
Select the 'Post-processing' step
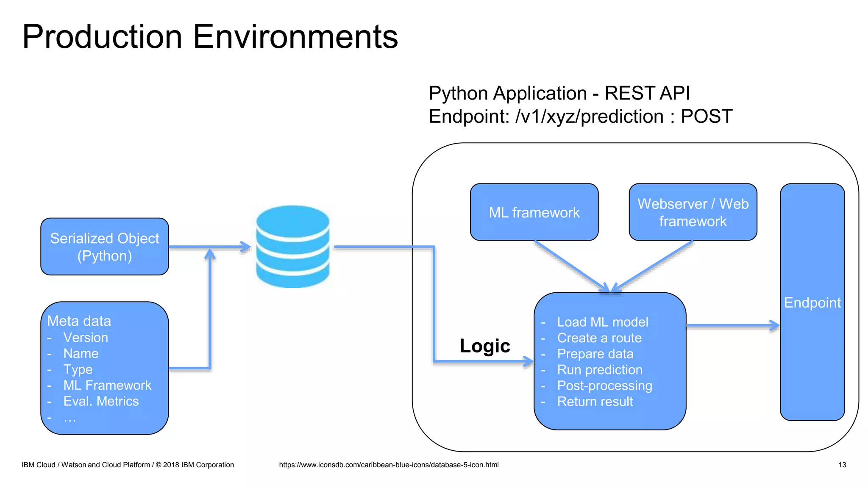(604, 385)
